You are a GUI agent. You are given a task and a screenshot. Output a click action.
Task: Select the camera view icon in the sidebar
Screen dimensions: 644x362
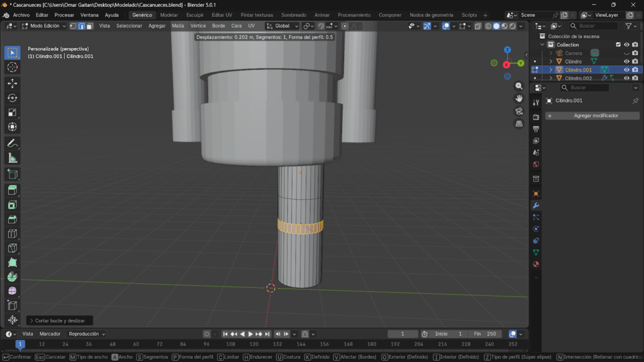[x=518, y=111]
